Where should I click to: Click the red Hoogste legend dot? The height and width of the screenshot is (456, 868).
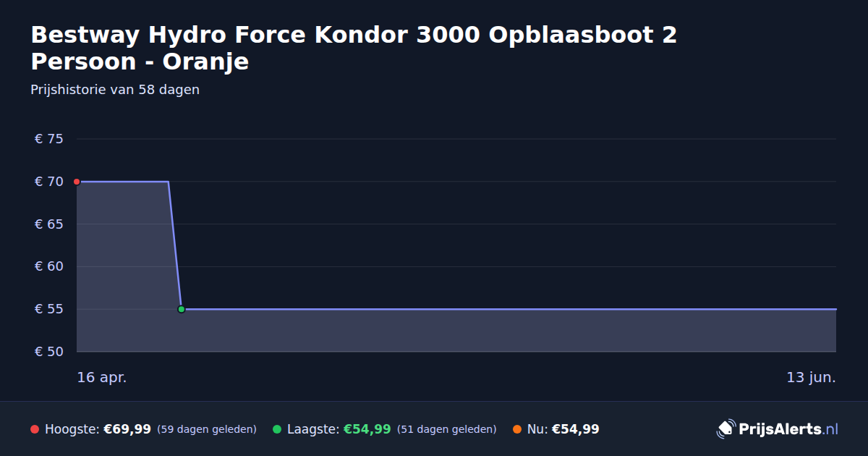[35, 429]
